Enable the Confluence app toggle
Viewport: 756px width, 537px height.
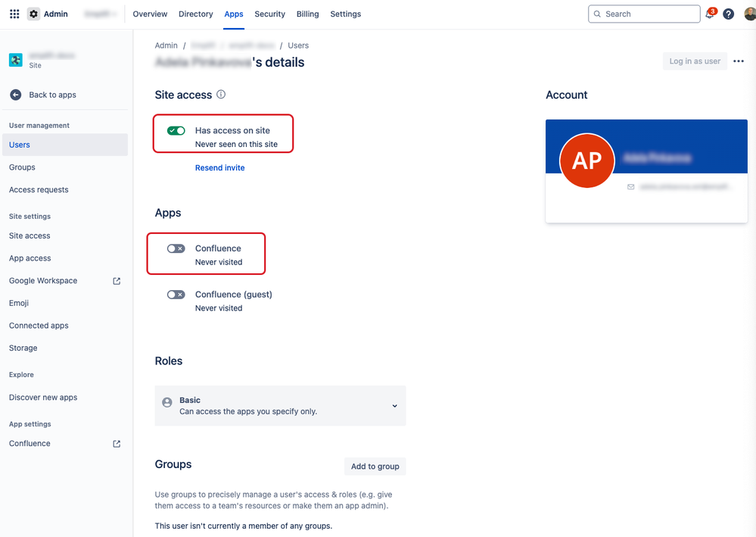point(176,248)
